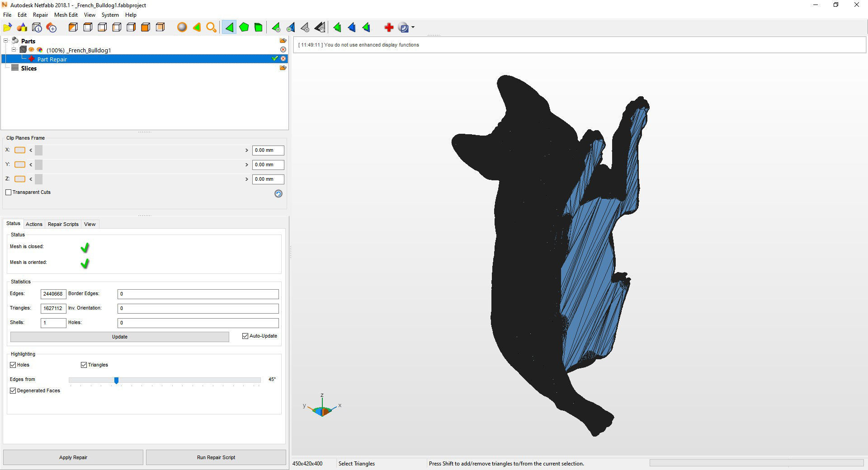The height and width of the screenshot is (470, 868).
Task: Switch to the Actions tab
Action: point(34,224)
